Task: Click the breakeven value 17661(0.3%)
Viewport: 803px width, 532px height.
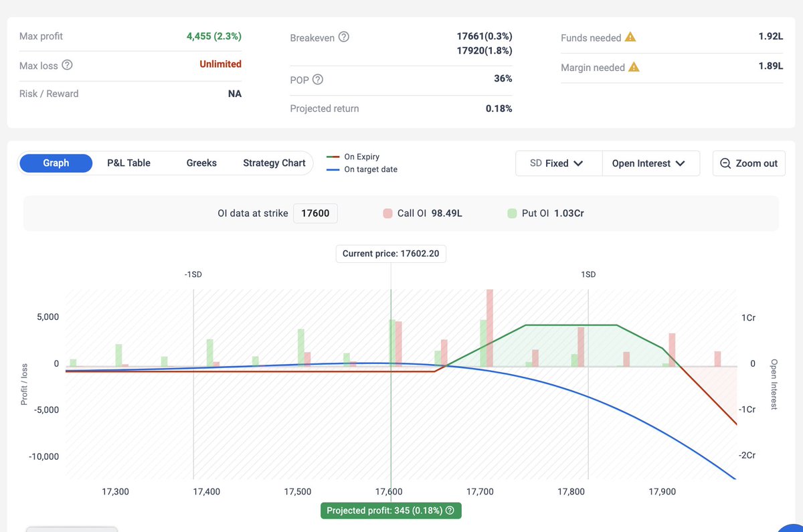Action: click(484, 36)
